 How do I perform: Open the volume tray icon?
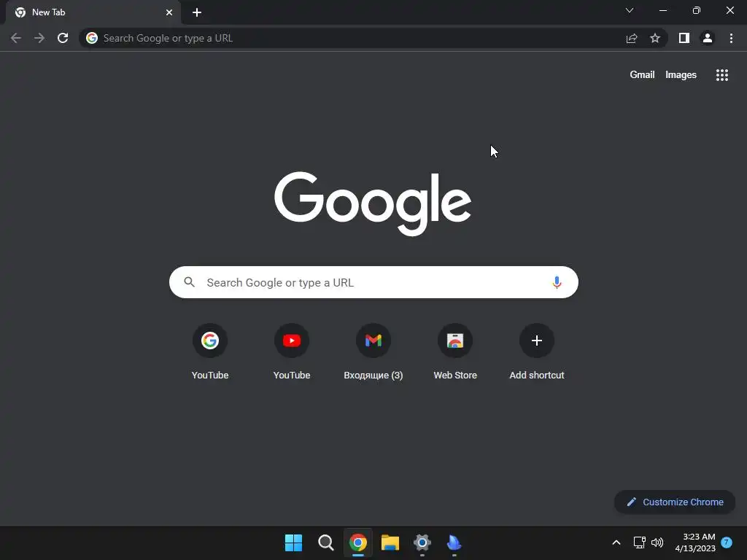click(657, 542)
